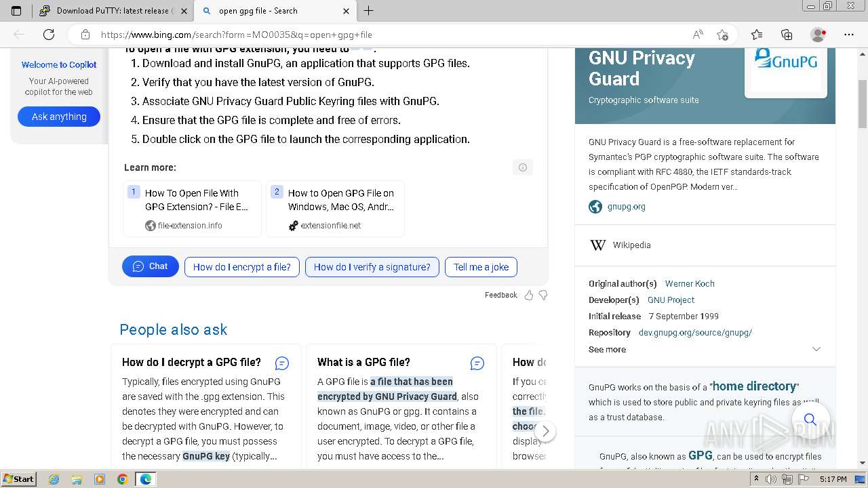Click Tell me a joke suggestion
Image resolution: width=868 pixels, height=488 pixels.
481,267
